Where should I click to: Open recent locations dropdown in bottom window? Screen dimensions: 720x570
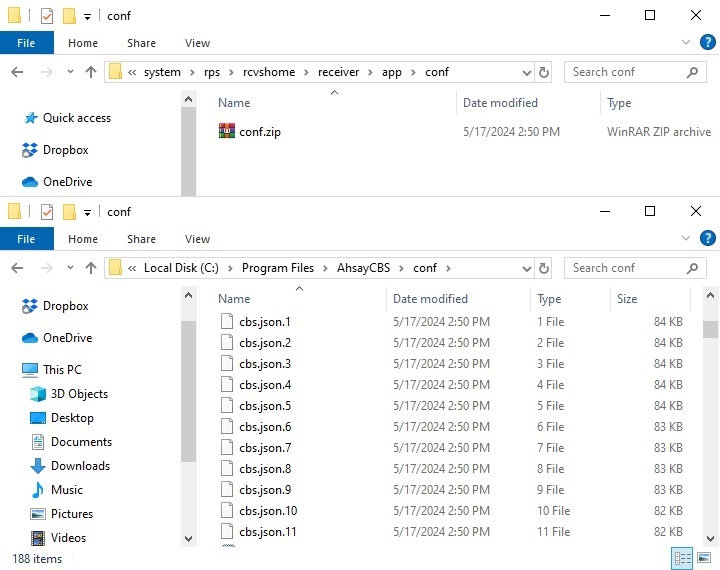pos(70,268)
